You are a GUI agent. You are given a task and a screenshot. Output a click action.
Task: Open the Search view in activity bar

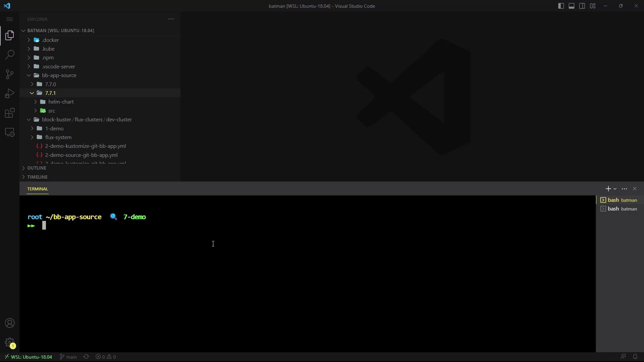coord(10,55)
